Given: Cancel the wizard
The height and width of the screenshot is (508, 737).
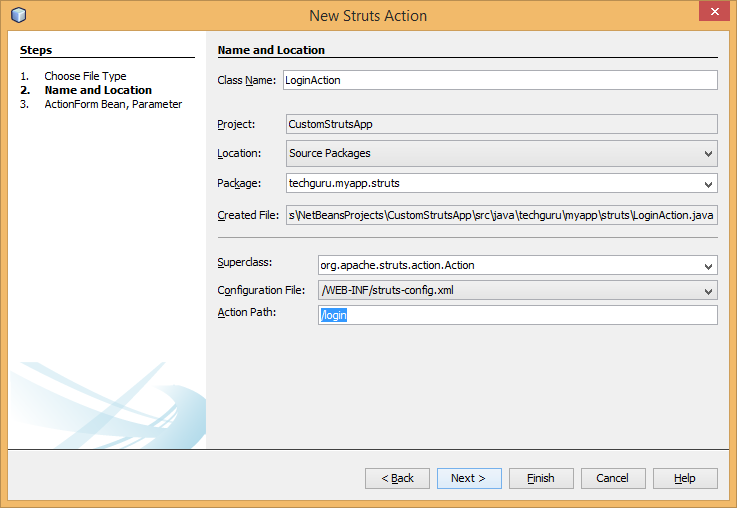Looking at the screenshot, I should (x=613, y=478).
